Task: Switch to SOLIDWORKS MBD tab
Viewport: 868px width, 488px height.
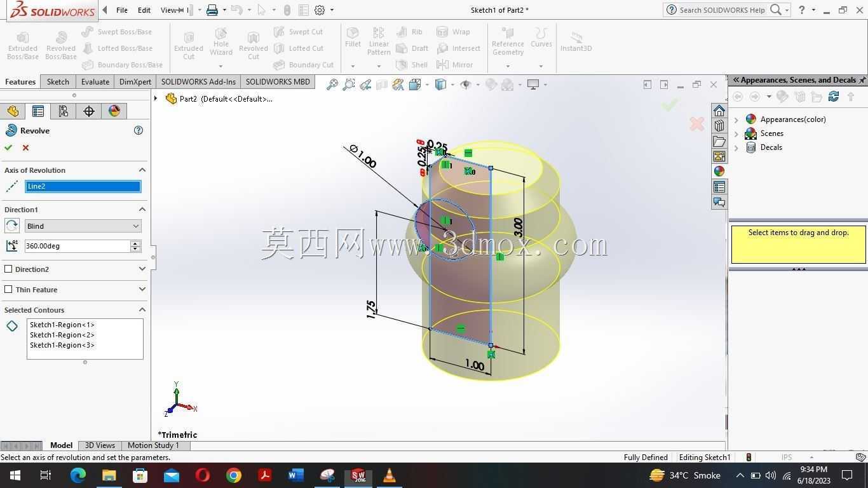Action: 278,81
